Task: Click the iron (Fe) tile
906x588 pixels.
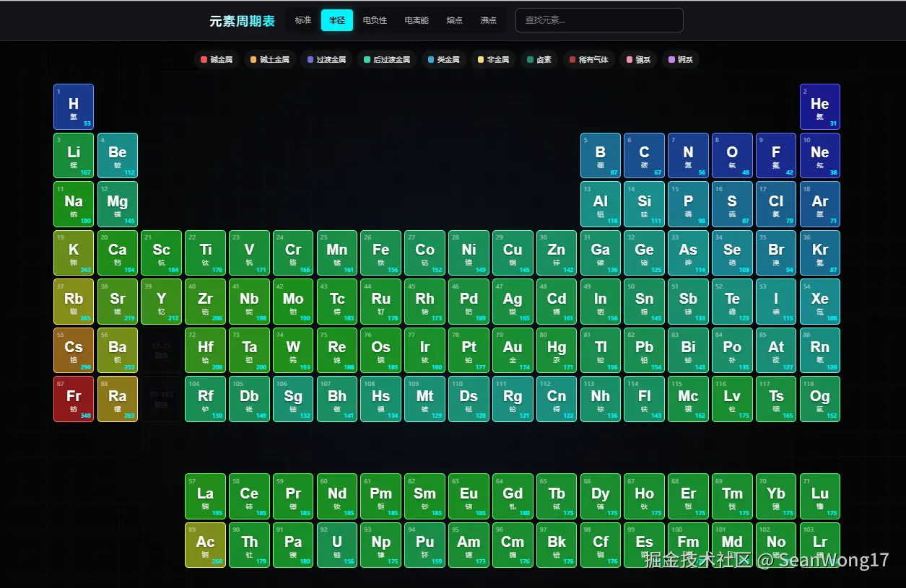Action: (380, 253)
